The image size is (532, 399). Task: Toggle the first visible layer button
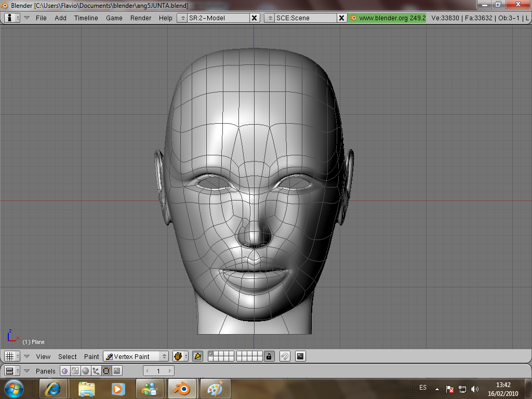coord(211,354)
